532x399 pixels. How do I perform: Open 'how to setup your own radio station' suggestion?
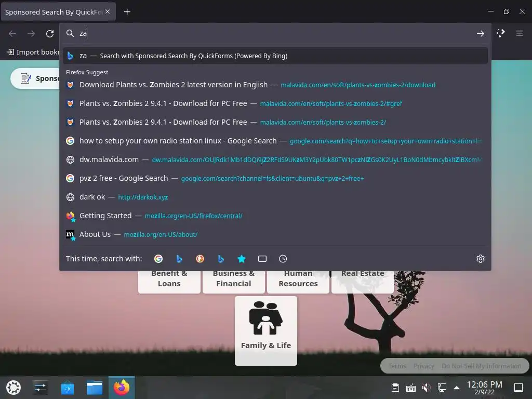(275, 141)
